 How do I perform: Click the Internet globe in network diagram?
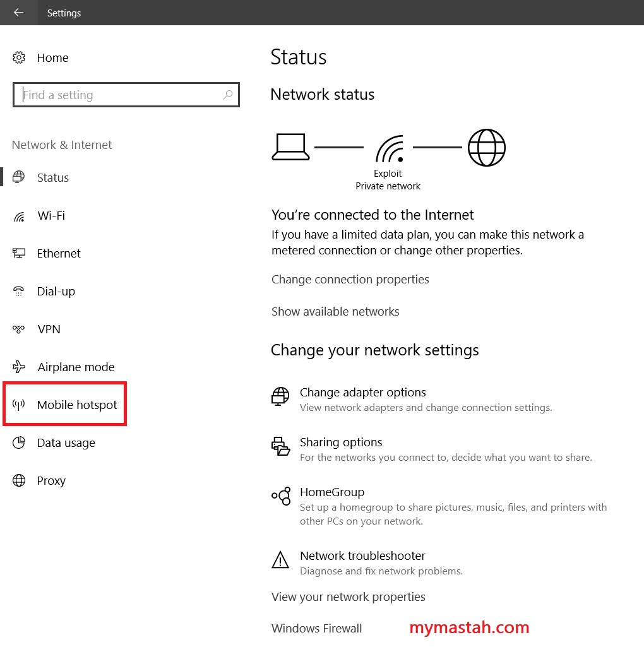pyautogui.click(x=487, y=148)
